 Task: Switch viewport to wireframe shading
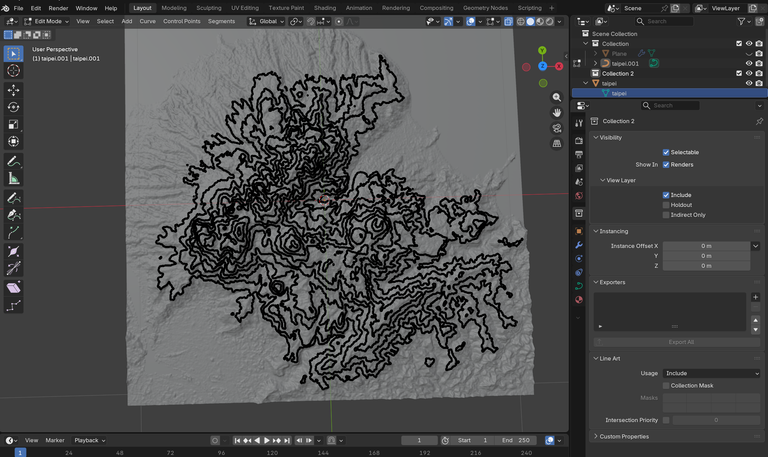click(x=521, y=22)
